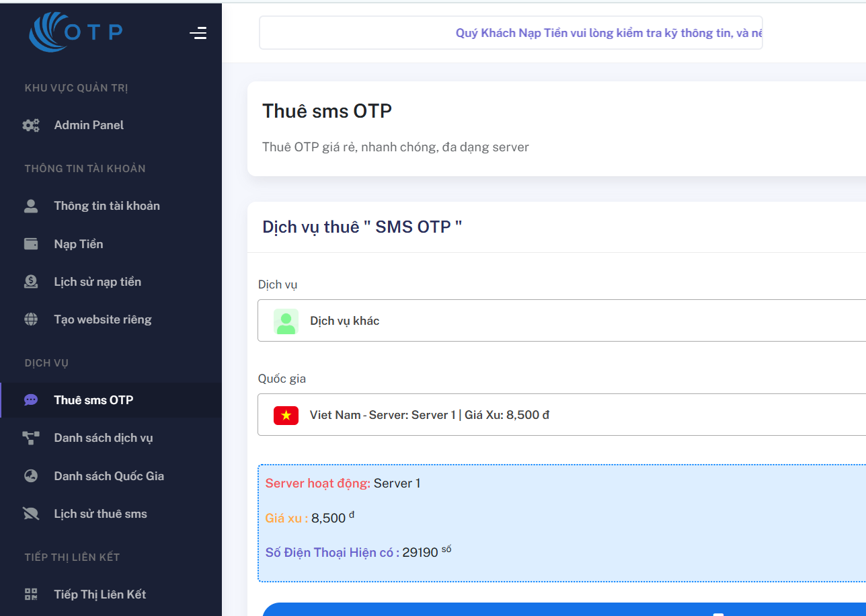Click the KHU VỰC QUẢN TRỊ section label
Image resolution: width=866 pixels, height=616 pixels.
(x=76, y=87)
